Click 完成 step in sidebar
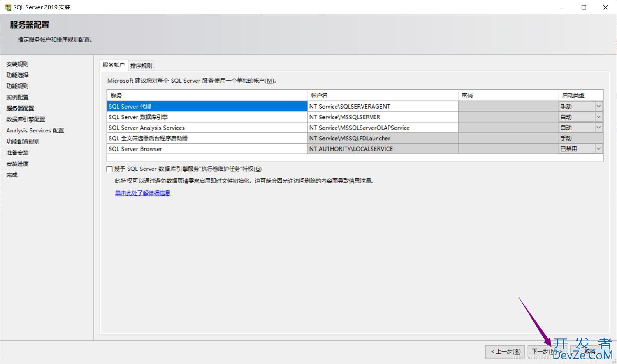 click(x=12, y=175)
